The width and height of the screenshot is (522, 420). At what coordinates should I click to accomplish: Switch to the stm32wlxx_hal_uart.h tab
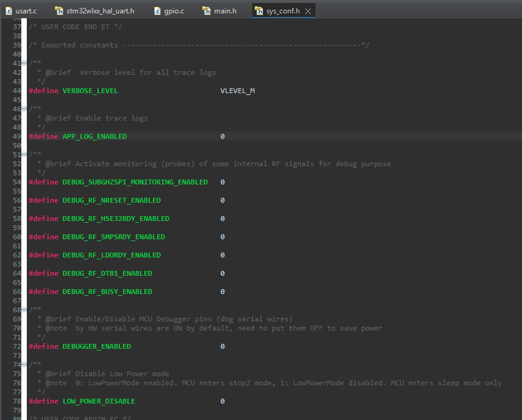pyautogui.click(x=100, y=11)
